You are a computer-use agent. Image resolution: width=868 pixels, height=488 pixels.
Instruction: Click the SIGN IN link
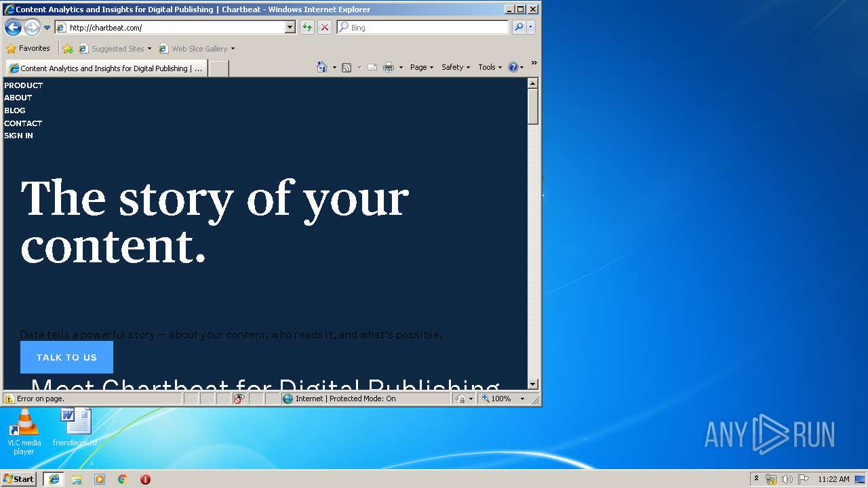(19, 136)
